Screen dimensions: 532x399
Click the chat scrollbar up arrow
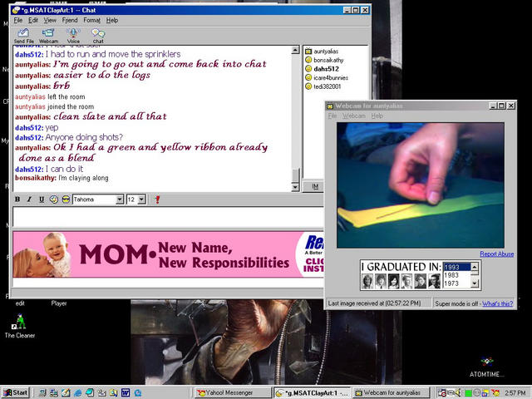[x=295, y=50]
